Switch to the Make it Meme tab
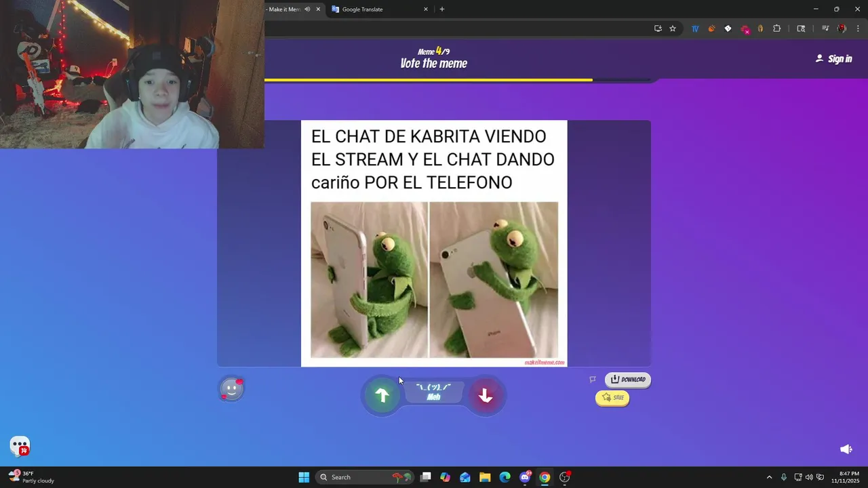 point(284,9)
